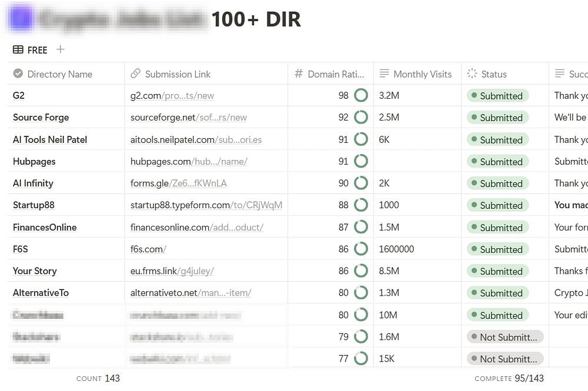Click the progress ring for rating 92
This screenshot has height=391, width=588.
(x=361, y=117)
